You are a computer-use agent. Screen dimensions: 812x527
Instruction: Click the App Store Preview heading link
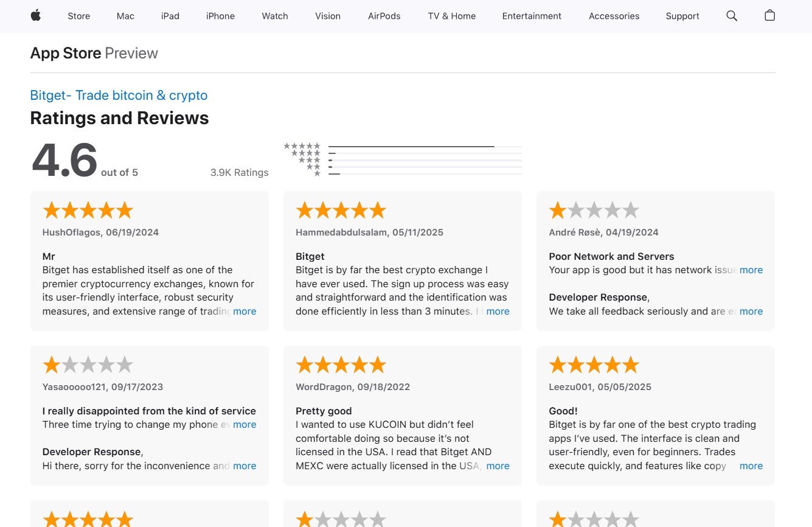pyautogui.click(x=66, y=53)
